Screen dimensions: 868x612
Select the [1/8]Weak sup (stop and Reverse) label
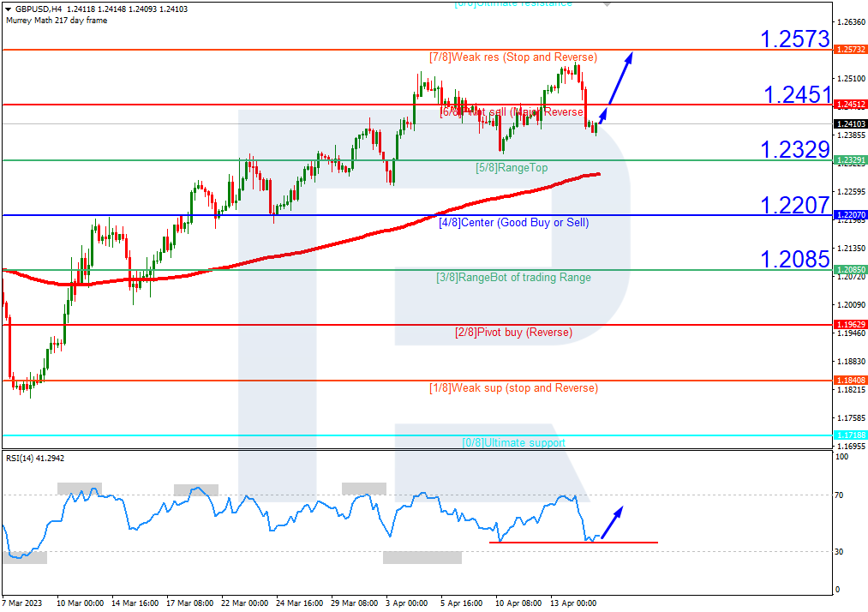tap(513, 388)
